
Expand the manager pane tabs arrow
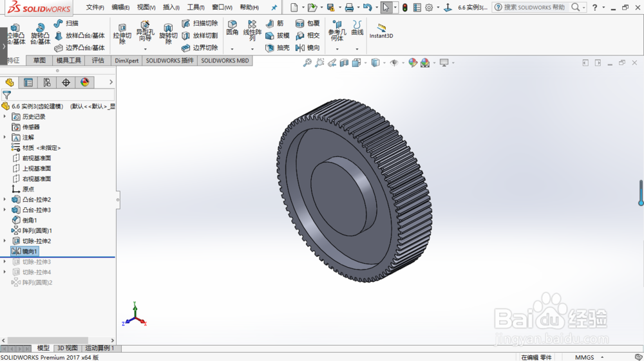point(111,82)
